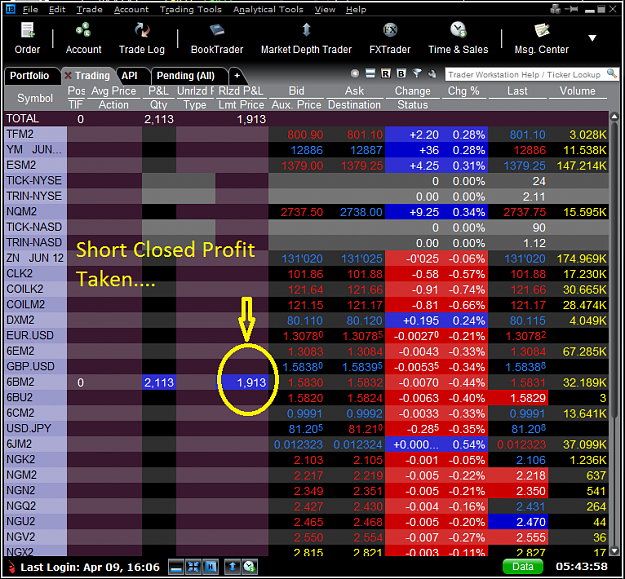This screenshot has height=579, width=625.
Task: Click the Bid column header
Action: pos(297,91)
